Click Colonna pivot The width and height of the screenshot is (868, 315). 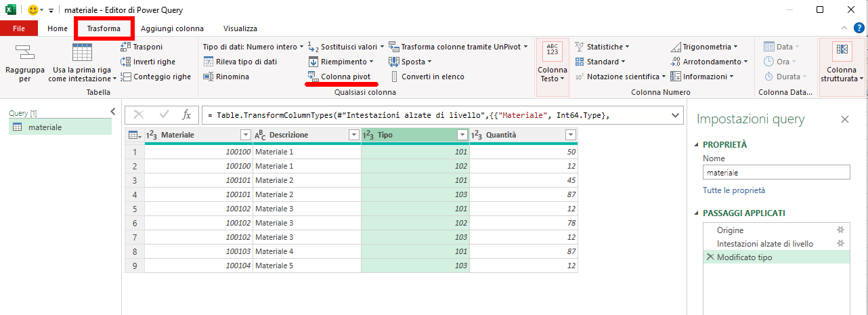point(339,77)
